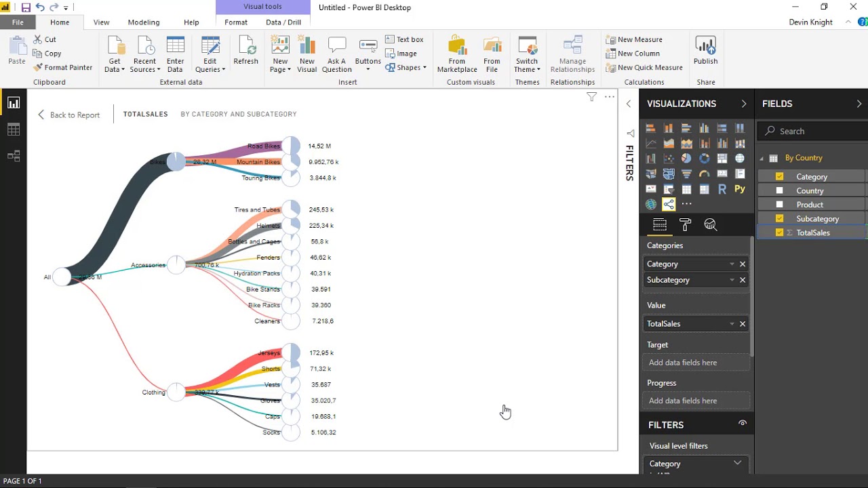Expand the Category visual level filter
Image resolution: width=868 pixels, height=488 pixels.
[x=737, y=463]
